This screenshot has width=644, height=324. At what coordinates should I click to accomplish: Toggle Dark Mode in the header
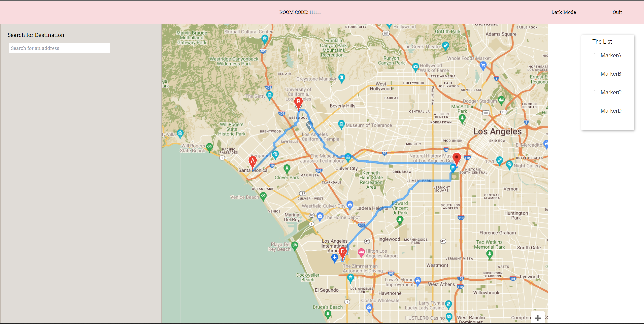[x=563, y=12]
